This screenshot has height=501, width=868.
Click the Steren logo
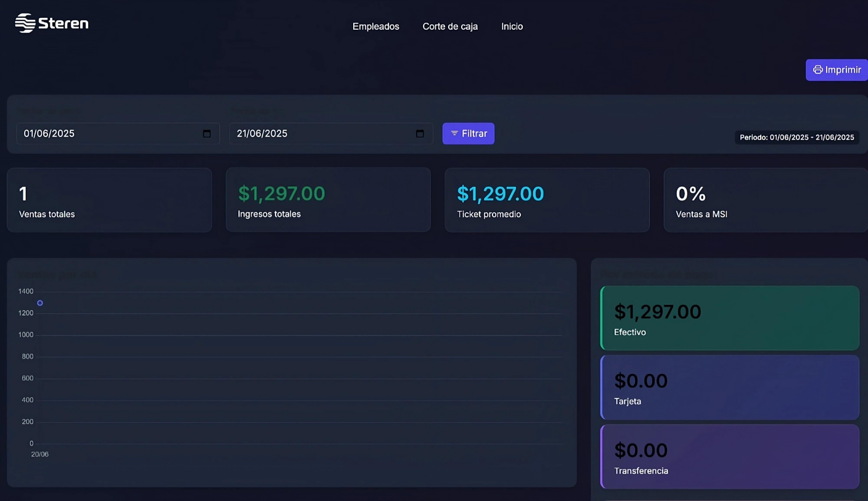pos(52,23)
